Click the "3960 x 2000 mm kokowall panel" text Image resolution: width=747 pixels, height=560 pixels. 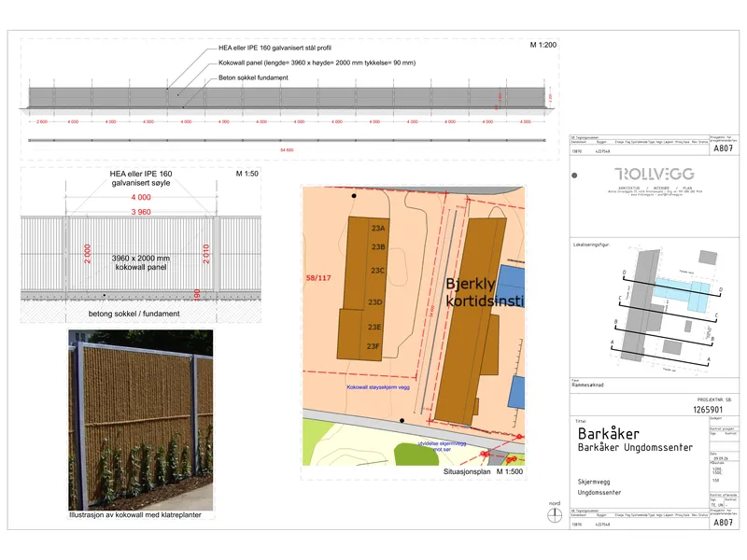click(141, 262)
